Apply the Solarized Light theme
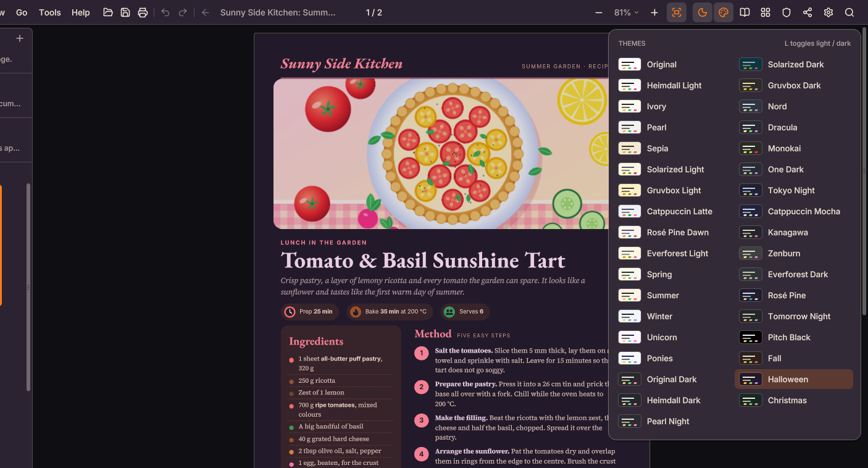 [x=673, y=169]
